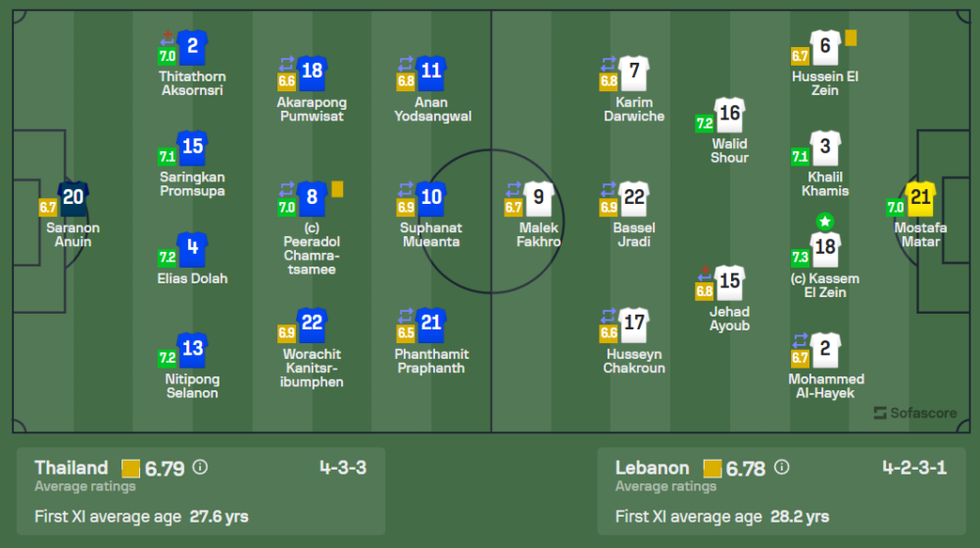Click the green star above Kassem El Zein
The image size is (980, 548).
coord(825,221)
